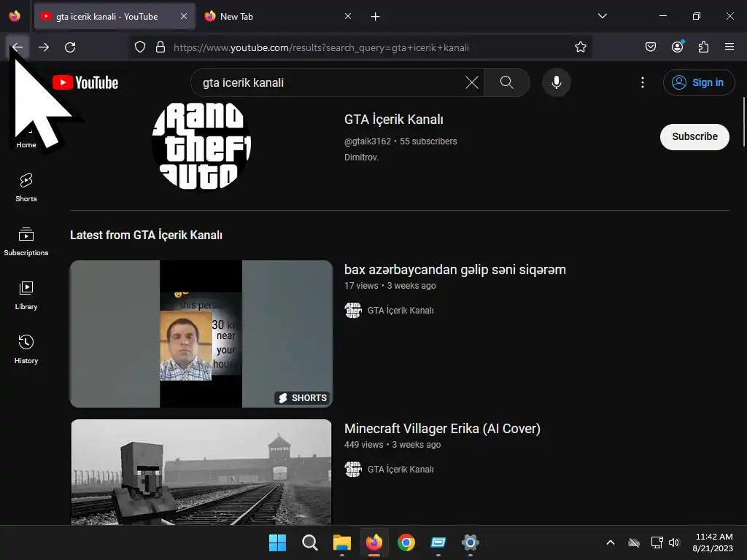Image resolution: width=747 pixels, height=560 pixels.
Task: Open the Firefox application menu hamburger
Action: click(729, 47)
